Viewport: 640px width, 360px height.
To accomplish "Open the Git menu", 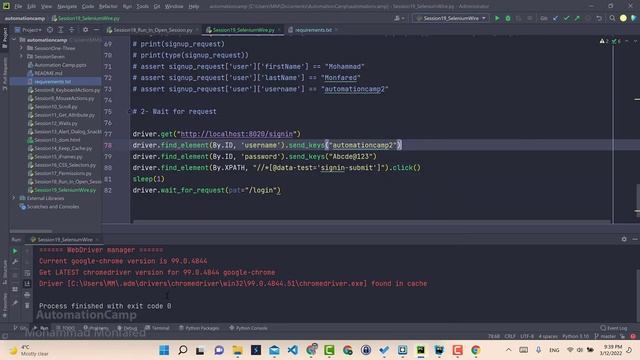I will (x=157, y=6).
